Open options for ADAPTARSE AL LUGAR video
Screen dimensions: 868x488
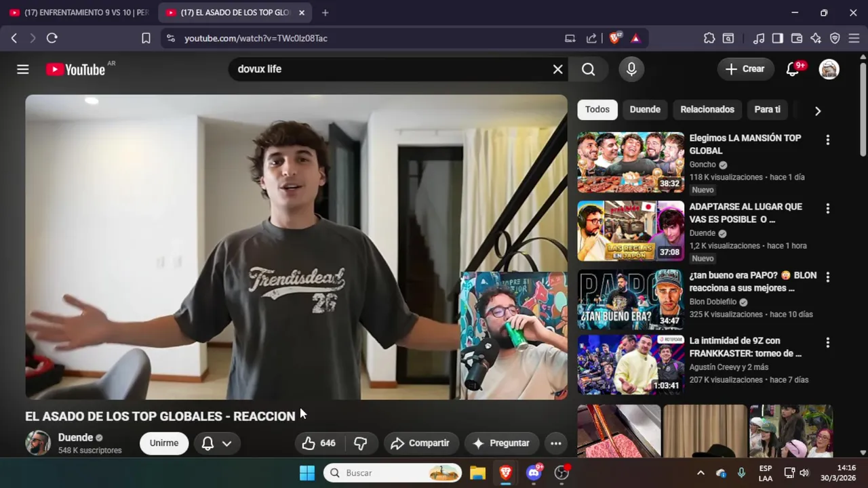pyautogui.click(x=827, y=208)
